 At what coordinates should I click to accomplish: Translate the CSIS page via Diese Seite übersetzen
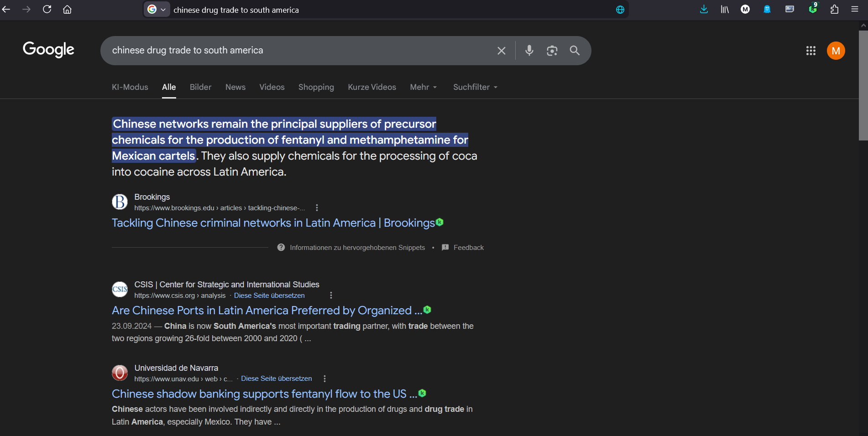(x=269, y=296)
